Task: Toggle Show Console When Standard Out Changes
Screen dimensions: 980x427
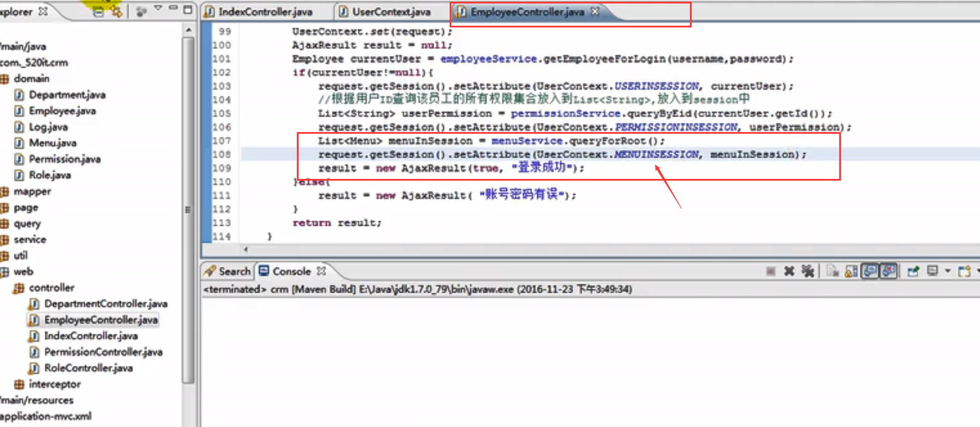Action: tap(870, 271)
